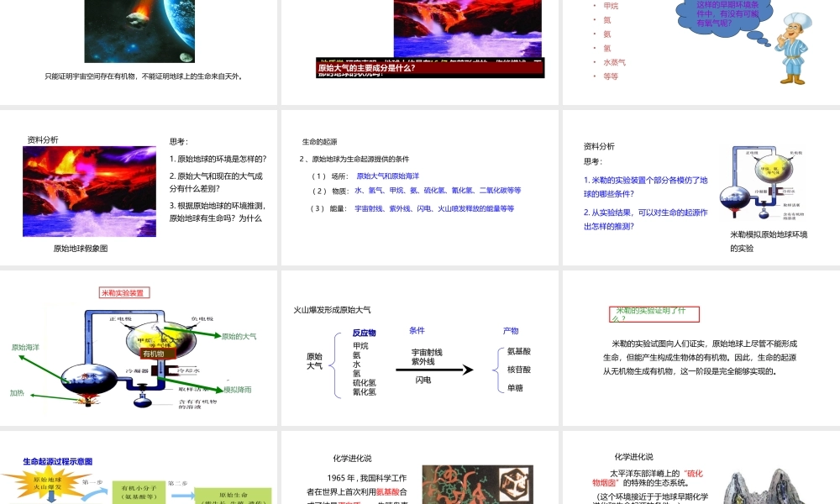The width and height of the screenshot is (840, 504).
Task: Click the 条件 heading
Action: point(417,330)
